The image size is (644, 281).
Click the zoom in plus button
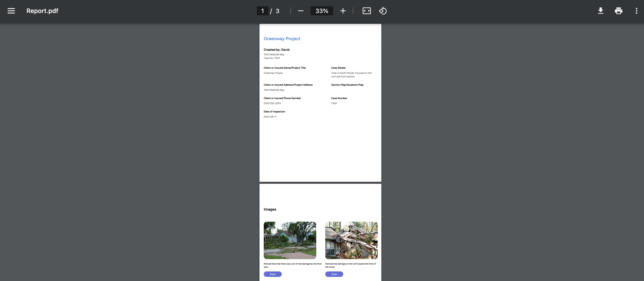pyautogui.click(x=343, y=11)
